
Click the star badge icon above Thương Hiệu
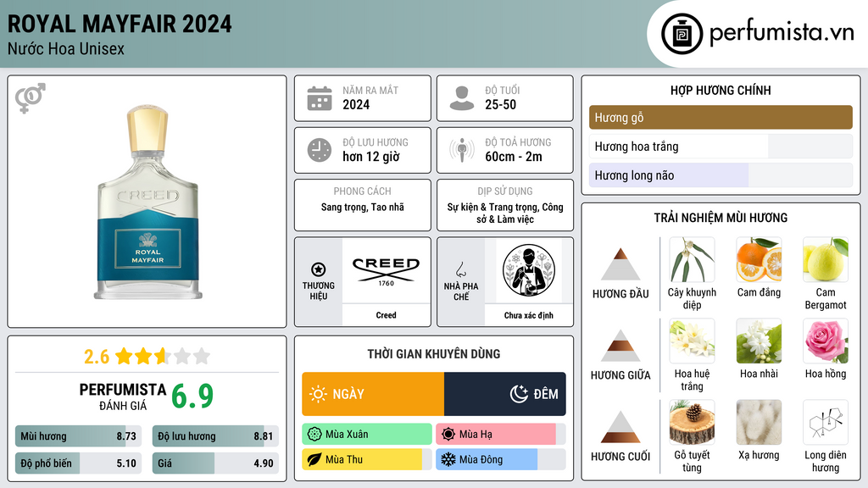pyautogui.click(x=319, y=269)
